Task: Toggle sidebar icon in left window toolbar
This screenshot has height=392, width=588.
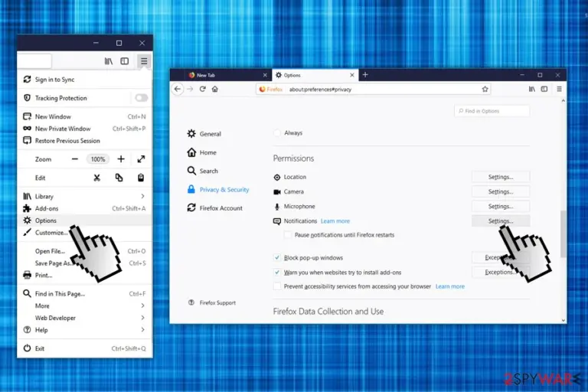Action: [125, 61]
